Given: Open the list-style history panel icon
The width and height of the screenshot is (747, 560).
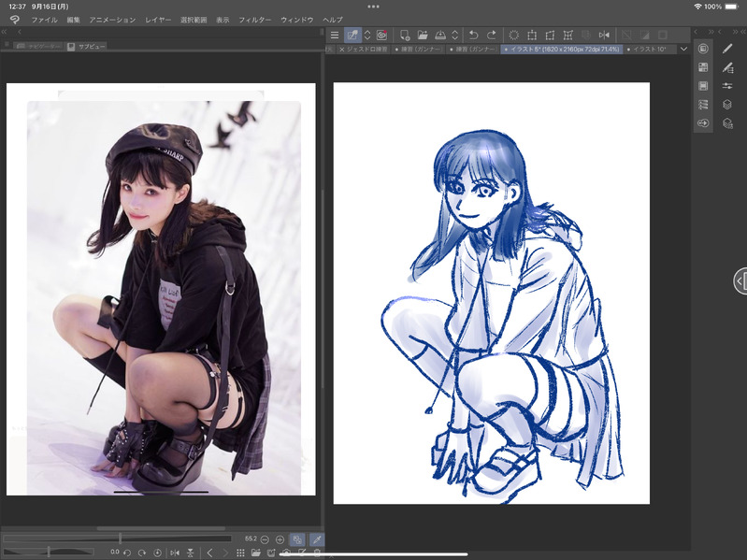Looking at the screenshot, I should tap(703, 105).
